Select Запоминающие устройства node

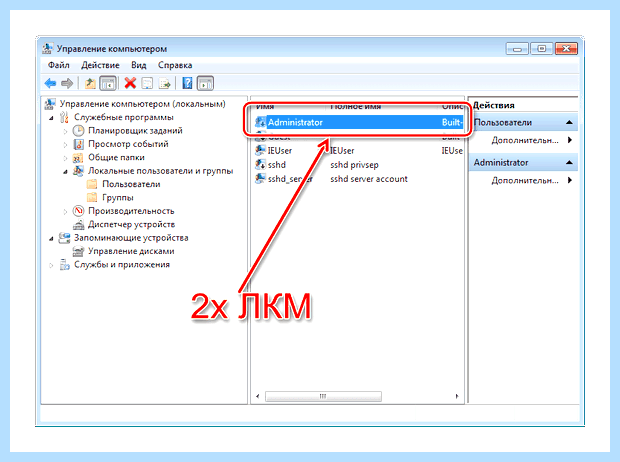131,238
